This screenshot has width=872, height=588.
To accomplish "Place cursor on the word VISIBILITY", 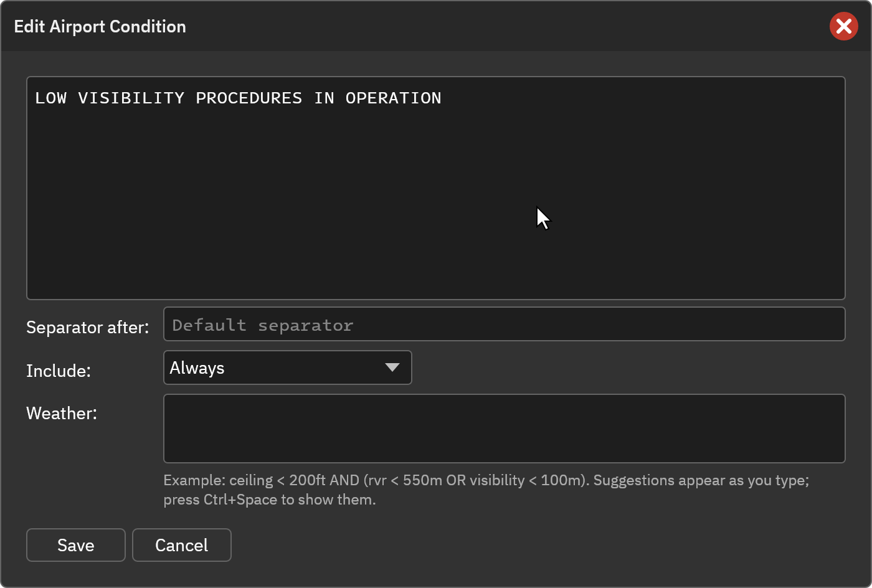I will pyautogui.click(x=131, y=98).
